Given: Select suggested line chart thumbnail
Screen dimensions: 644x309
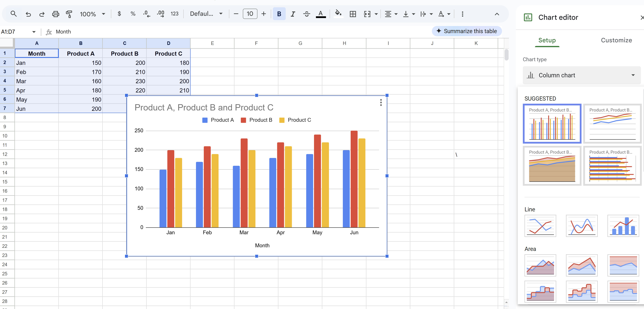Looking at the screenshot, I should [612, 123].
